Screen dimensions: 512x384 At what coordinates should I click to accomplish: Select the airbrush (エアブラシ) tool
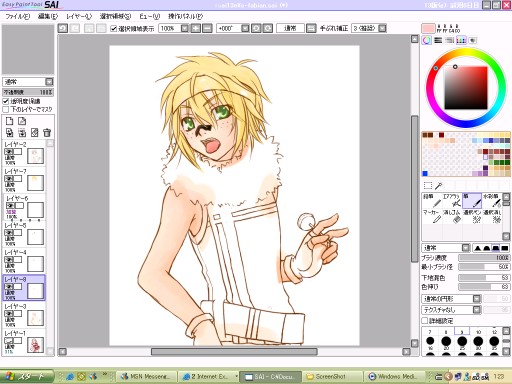[x=452, y=201]
